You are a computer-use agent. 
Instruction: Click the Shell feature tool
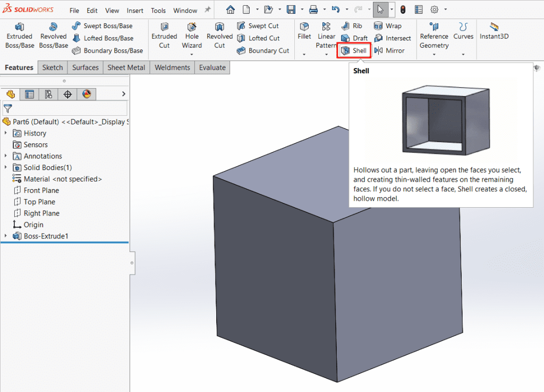354,50
